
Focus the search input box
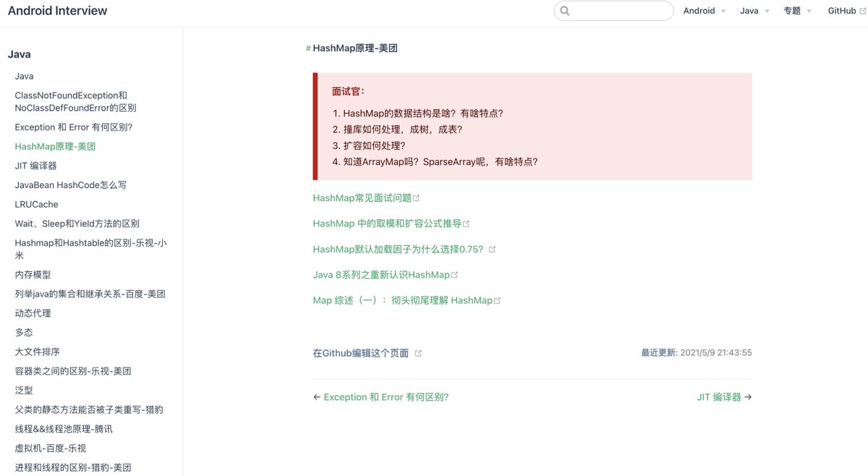[x=613, y=11]
